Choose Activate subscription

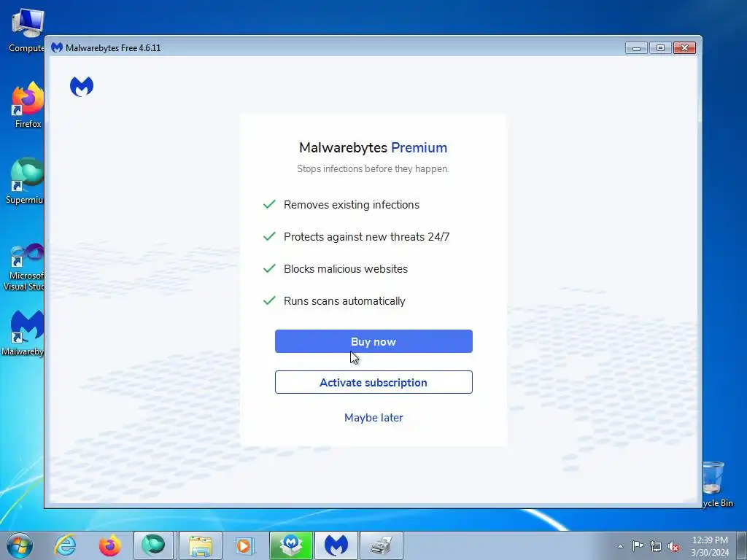(373, 382)
